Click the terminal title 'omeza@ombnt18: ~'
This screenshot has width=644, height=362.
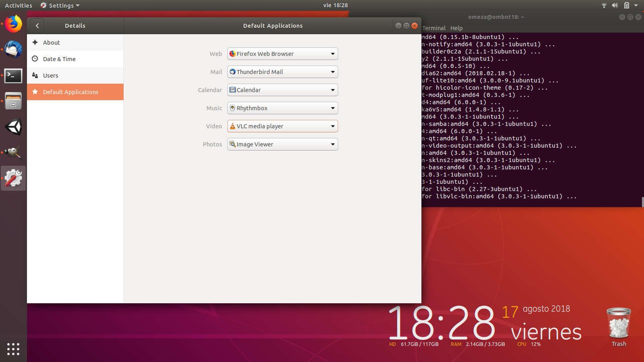point(496,17)
